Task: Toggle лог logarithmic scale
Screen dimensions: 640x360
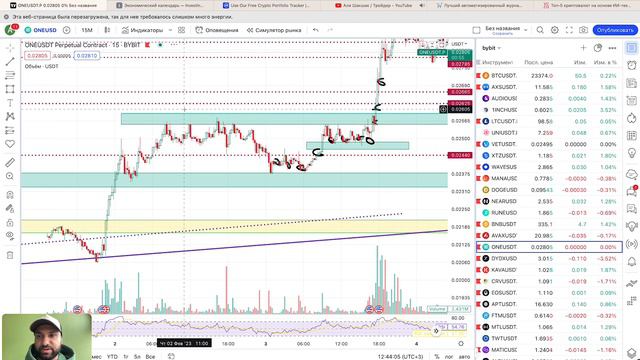Action: (449, 357)
